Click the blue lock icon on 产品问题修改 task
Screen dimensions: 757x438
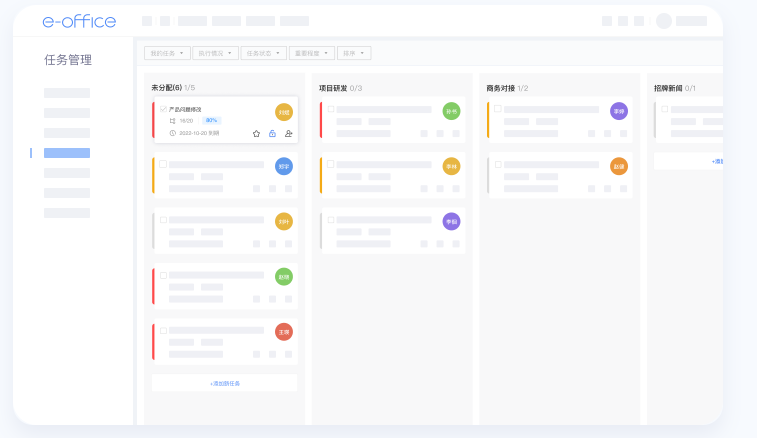tap(272, 133)
